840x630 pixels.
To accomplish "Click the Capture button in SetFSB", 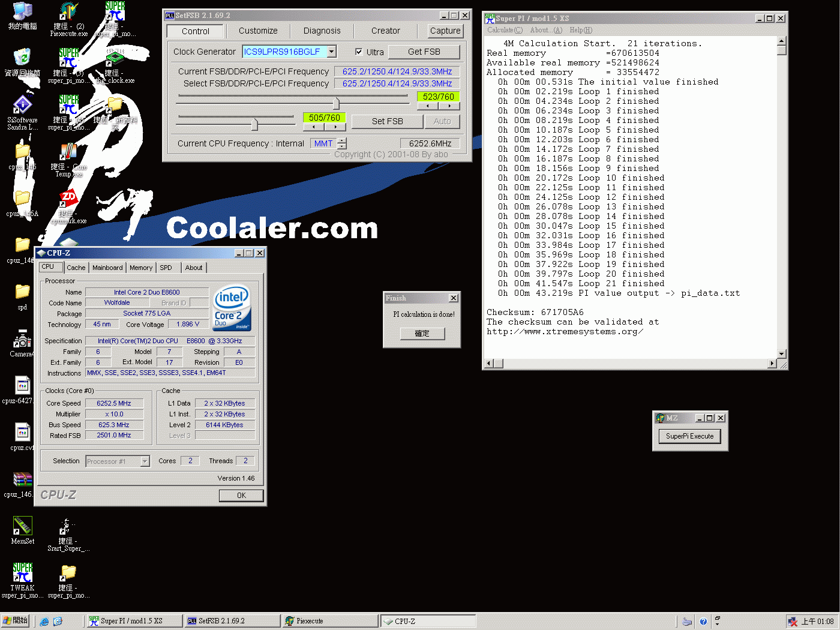I will (x=445, y=31).
